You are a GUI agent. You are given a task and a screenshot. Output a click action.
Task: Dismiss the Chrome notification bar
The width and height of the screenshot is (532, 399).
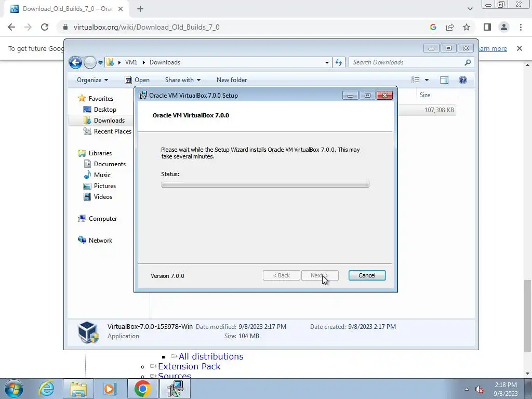point(520,48)
